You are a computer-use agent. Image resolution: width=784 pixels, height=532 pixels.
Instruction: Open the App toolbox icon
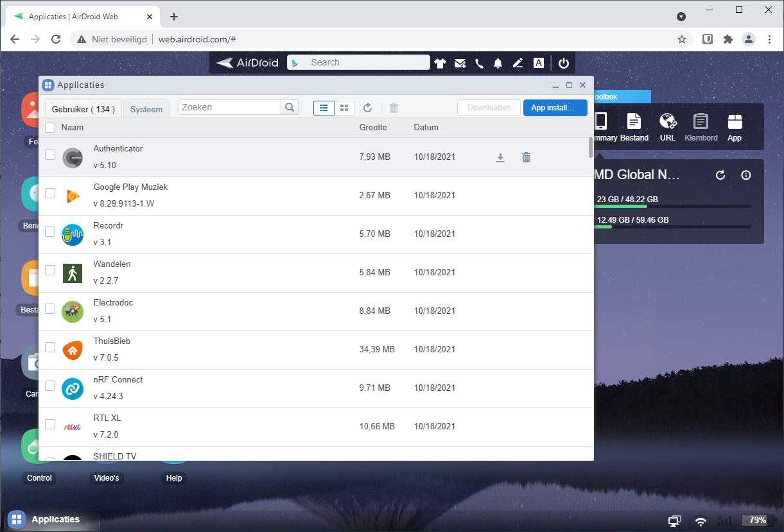(x=735, y=126)
